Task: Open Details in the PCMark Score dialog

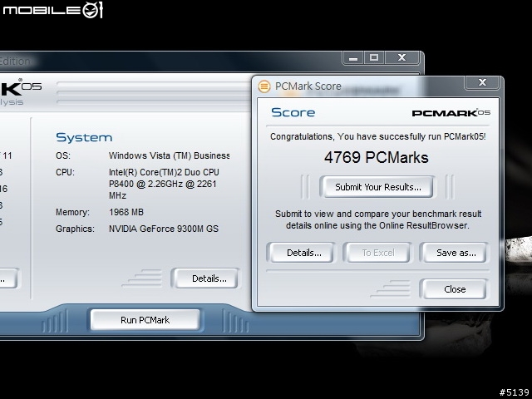Action: coord(301,253)
